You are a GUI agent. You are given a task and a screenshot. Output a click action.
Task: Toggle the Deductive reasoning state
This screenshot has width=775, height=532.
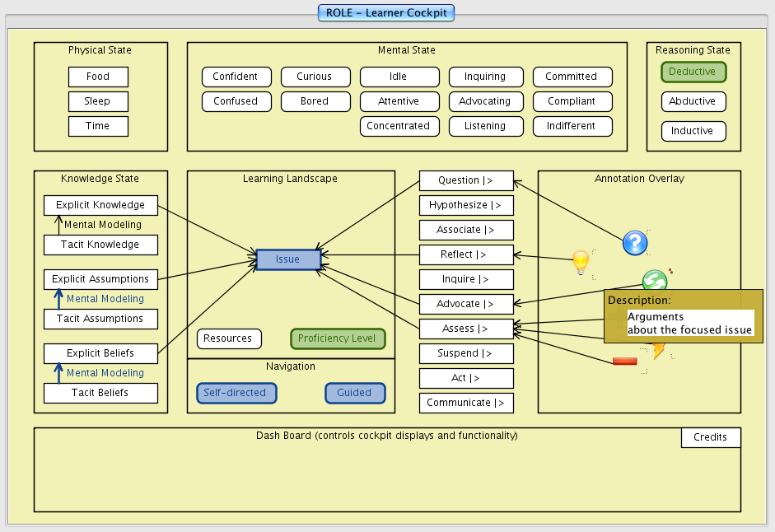(693, 72)
